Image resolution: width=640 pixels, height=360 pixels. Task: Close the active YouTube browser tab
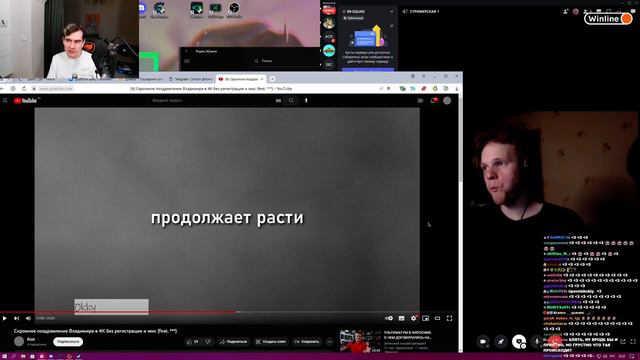tap(262, 79)
